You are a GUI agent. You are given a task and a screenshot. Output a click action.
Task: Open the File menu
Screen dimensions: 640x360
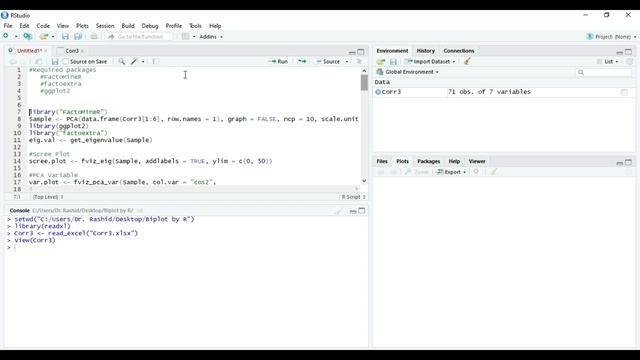click(8, 26)
